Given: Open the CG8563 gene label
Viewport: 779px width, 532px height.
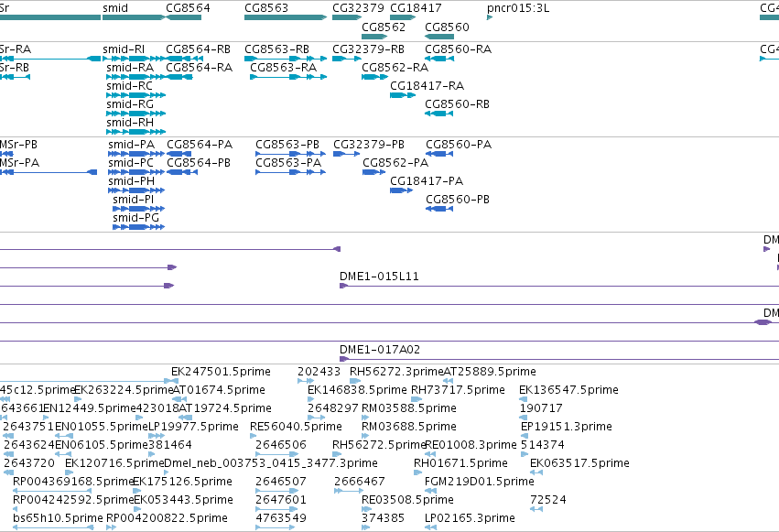Looking at the screenshot, I should click(x=266, y=8).
